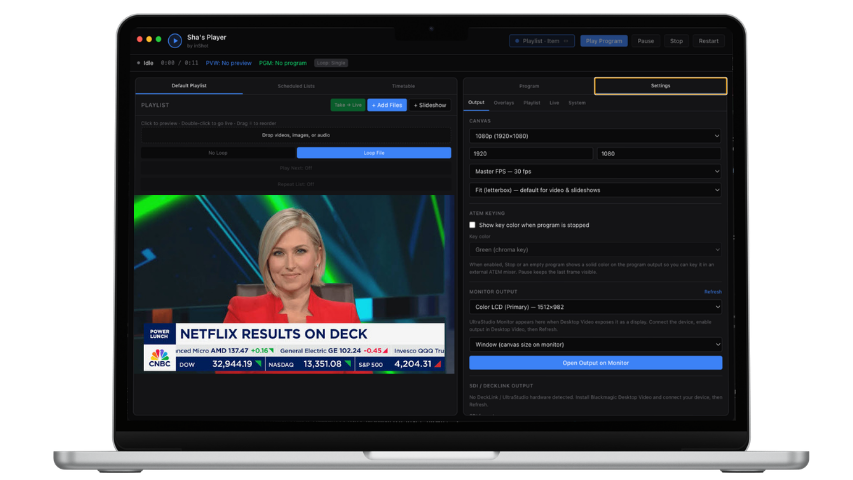The width and height of the screenshot is (853, 480).
Task: Click the Play Program button
Action: (x=604, y=41)
